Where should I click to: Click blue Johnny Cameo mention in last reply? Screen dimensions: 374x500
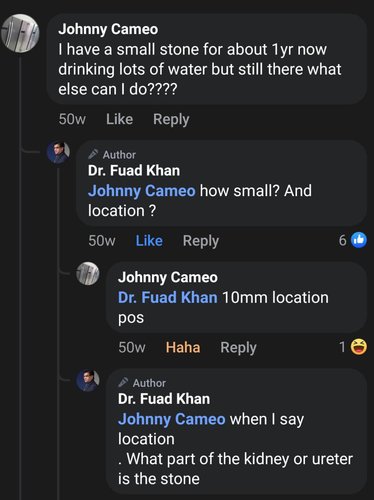pos(172,419)
